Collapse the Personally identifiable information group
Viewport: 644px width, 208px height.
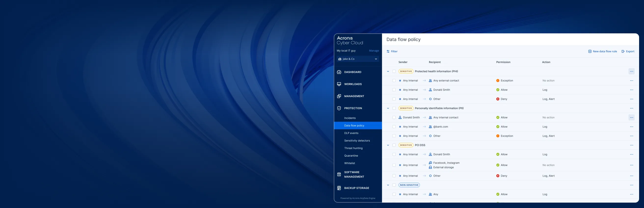(x=388, y=108)
